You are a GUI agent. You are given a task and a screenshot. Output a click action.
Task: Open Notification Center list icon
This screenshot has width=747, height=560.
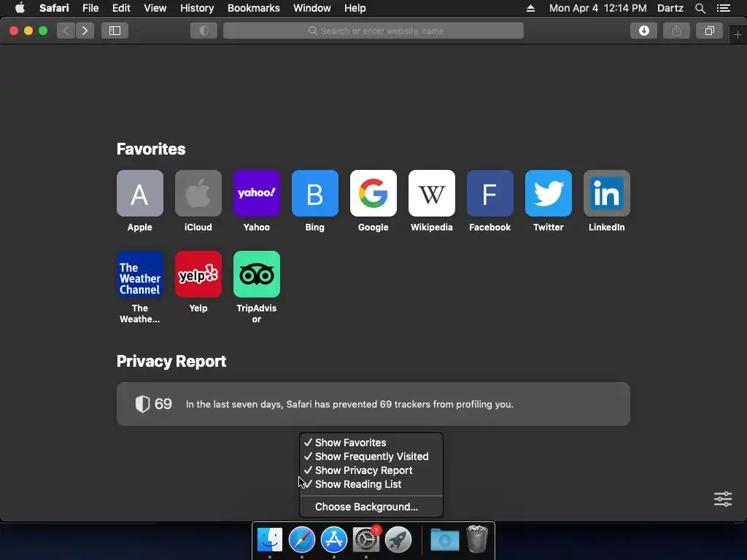point(723,8)
